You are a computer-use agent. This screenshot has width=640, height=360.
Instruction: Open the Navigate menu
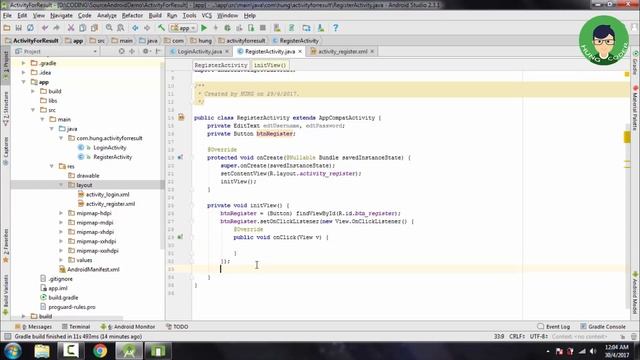(x=61, y=16)
